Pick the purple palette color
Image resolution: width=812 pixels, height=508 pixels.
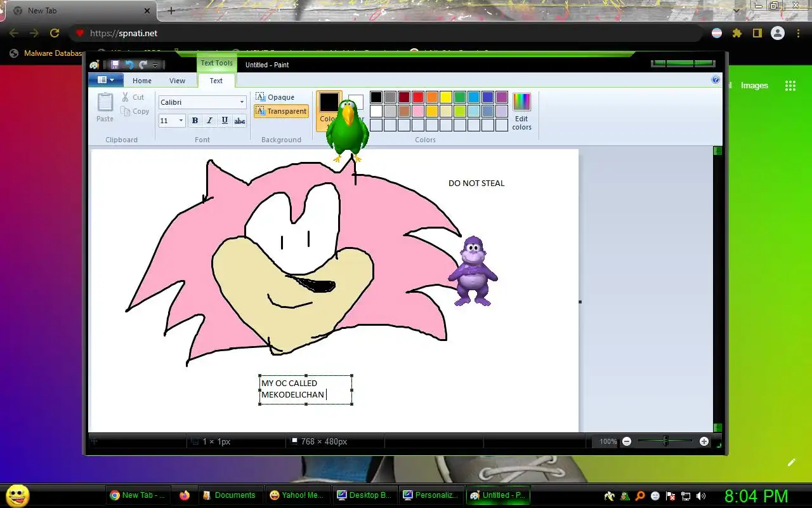[x=502, y=97]
